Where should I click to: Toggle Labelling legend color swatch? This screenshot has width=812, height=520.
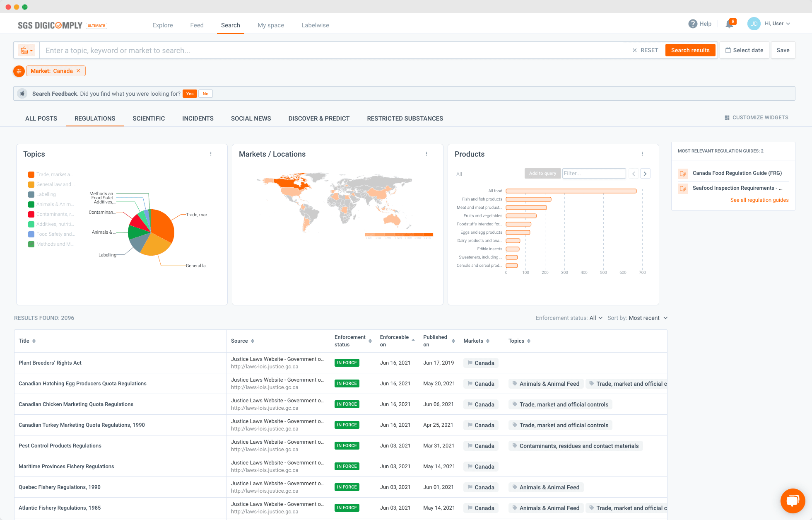click(x=31, y=194)
